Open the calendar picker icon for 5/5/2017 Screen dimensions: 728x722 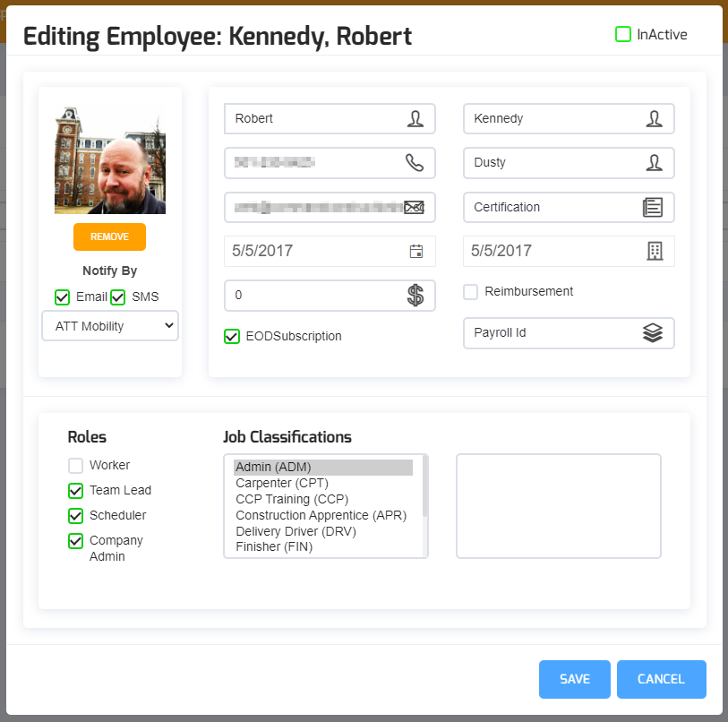tap(415, 252)
